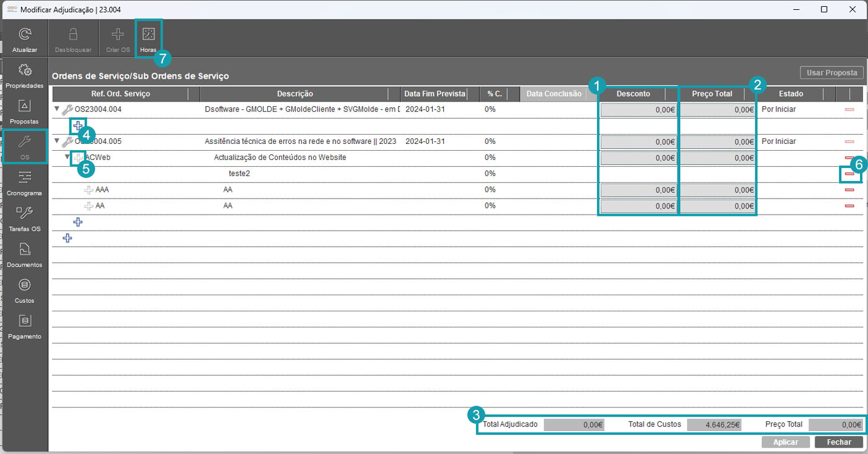The width and height of the screenshot is (868, 454).
Task: Collapse the ACWeb sub order
Action: [67, 158]
